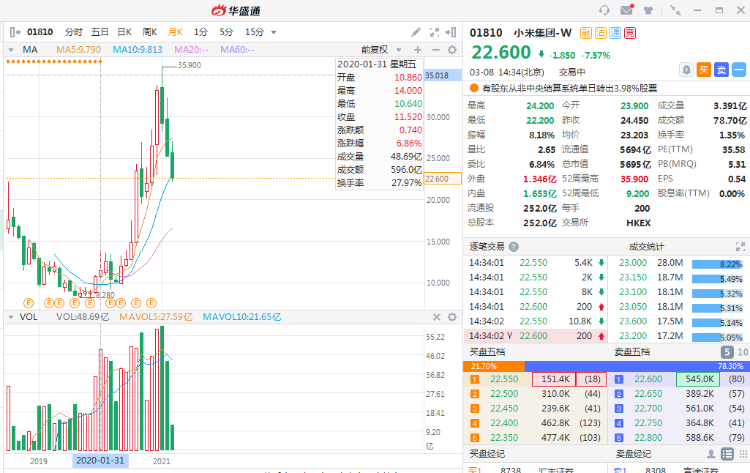Image resolution: width=750 pixels, height=473 pixels.
Task: Switch to 分时 intraday chart tab
Action: click(74, 32)
